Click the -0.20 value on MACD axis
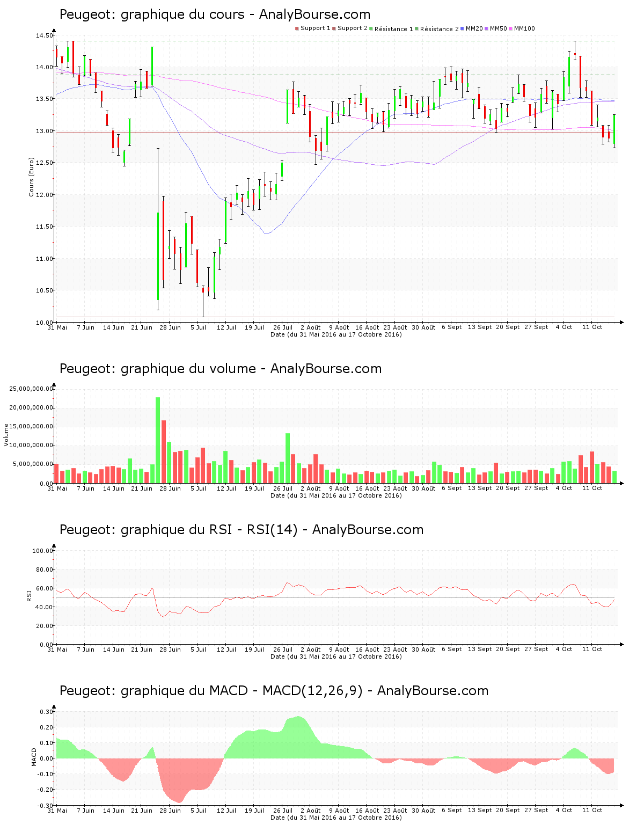 click(x=46, y=790)
